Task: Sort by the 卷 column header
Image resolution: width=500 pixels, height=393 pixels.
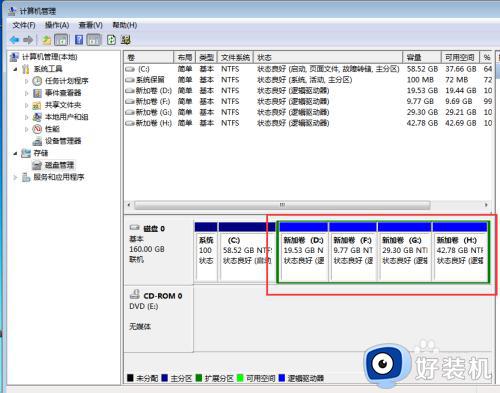Action: [149, 57]
